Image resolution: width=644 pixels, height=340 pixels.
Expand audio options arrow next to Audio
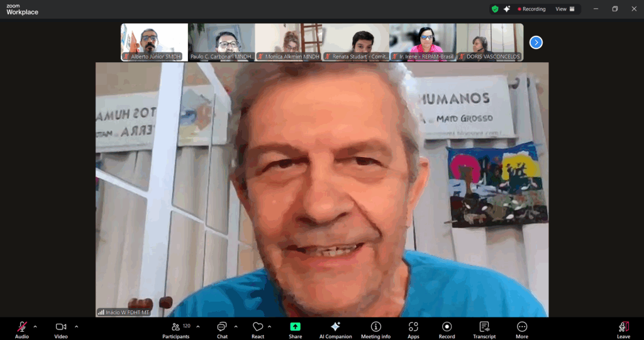pos(35,326)
